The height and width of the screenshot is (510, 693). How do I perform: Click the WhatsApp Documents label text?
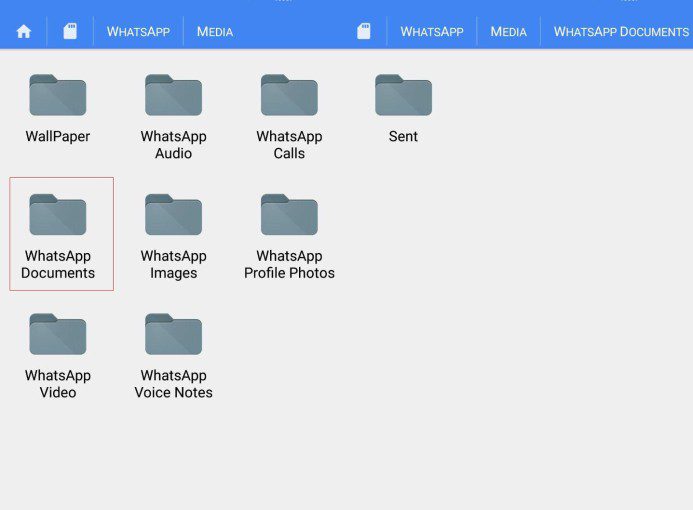pyautogui.click(x=57, y=264)
